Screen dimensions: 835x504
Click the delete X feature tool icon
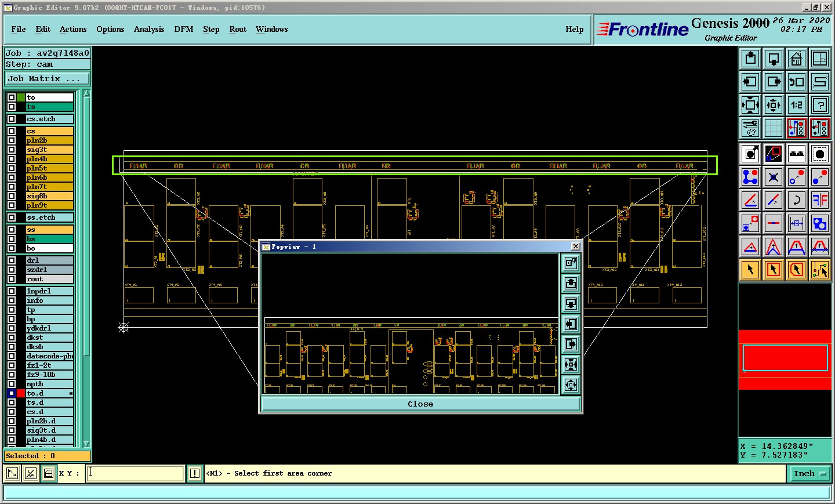[774, 177]
